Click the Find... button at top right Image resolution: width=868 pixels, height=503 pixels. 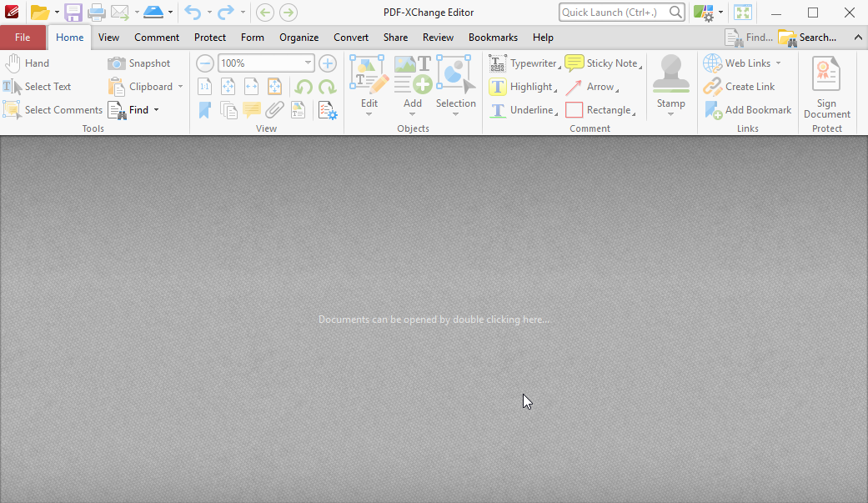click(749, 37)
